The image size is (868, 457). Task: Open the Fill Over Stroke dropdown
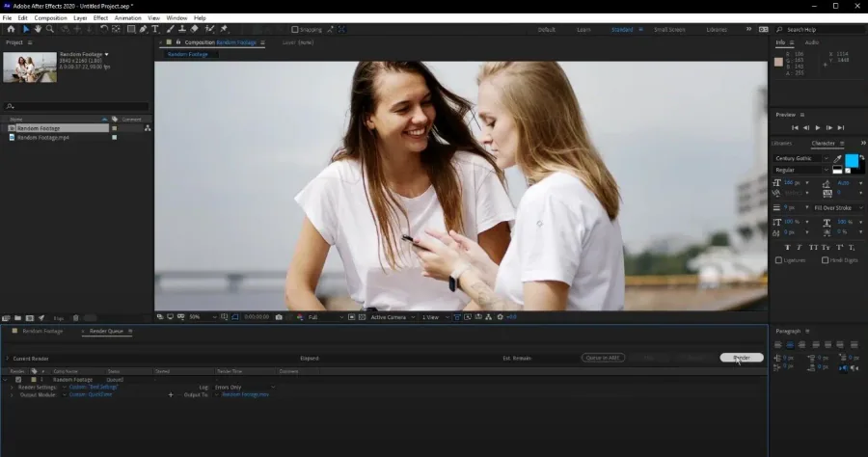(838, 208)
